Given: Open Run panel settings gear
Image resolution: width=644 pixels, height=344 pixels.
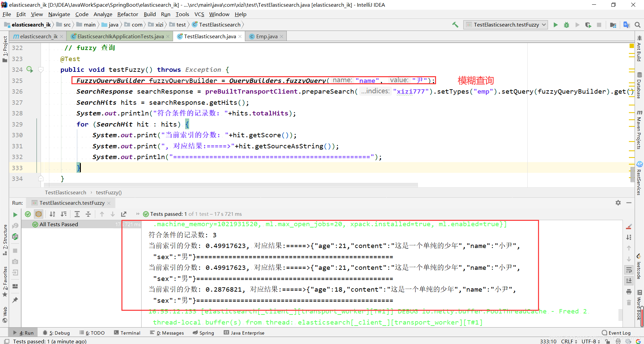Looking at the screenshot, I should coord(618,203).
